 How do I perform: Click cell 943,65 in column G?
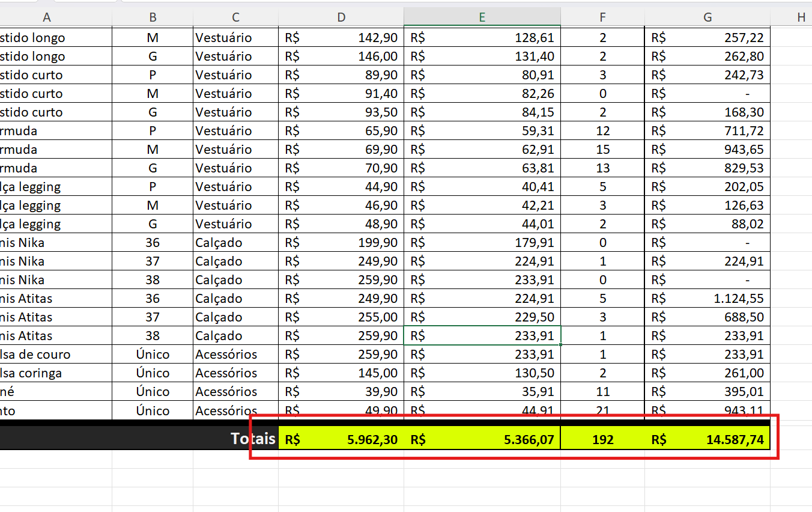coord(707,149)
